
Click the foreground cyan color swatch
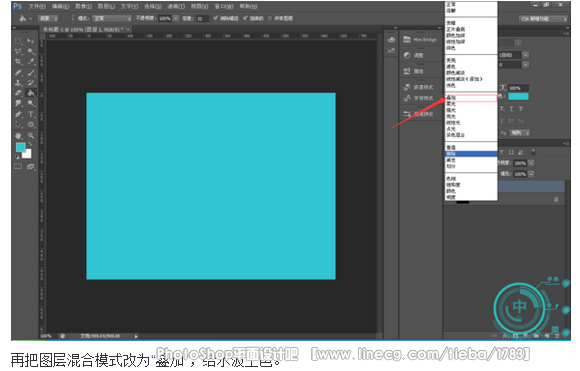pos(20,147)
